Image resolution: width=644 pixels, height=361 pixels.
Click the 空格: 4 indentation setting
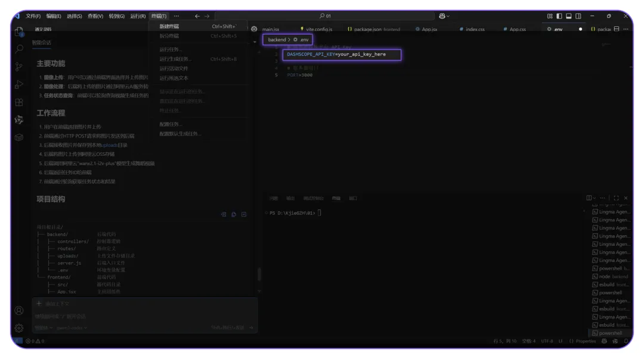pos(528,341)
